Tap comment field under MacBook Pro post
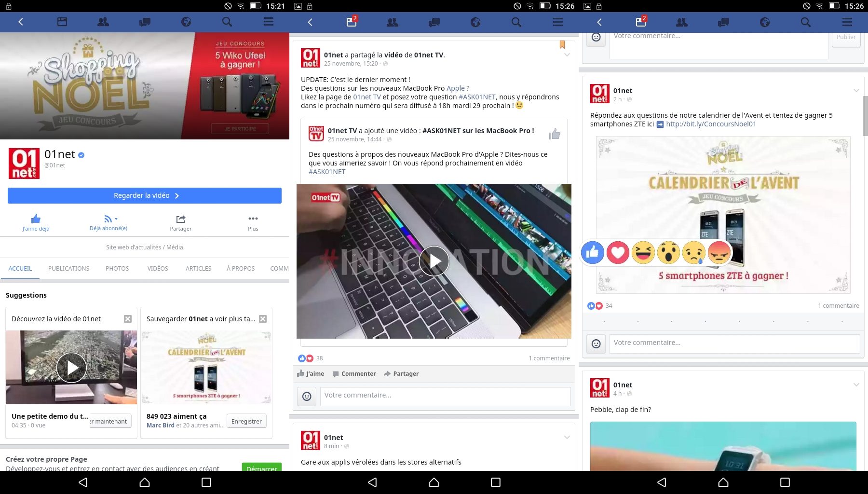 (445, 396)
